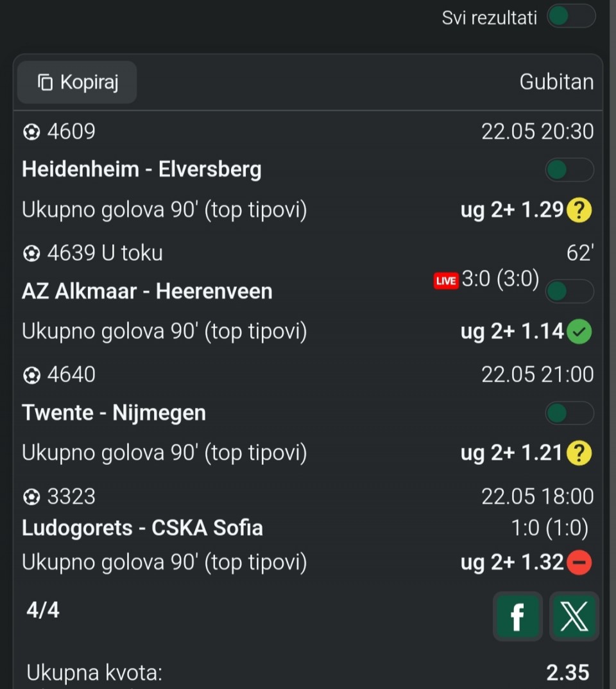Image resolution: width=616 pixels, height=689 pixels.
Task: Click the Kopiraj button
Action: (77, 82)
